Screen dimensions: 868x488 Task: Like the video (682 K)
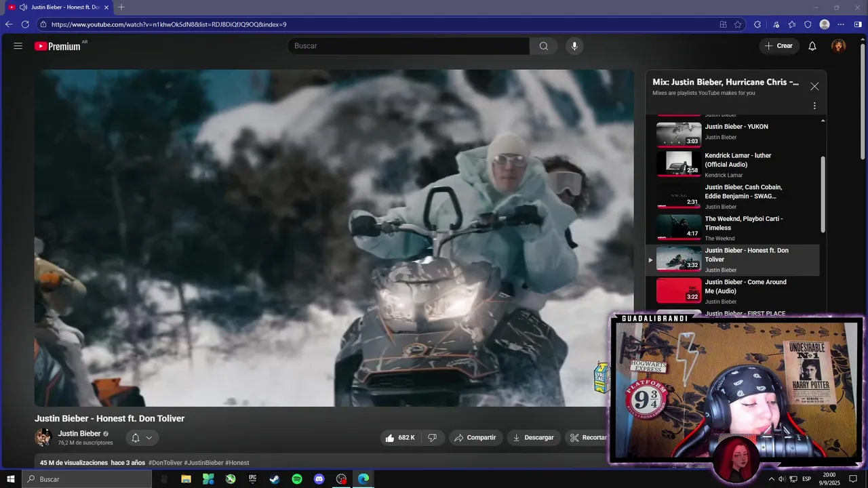pyautogui.click(x=400, y=438)
